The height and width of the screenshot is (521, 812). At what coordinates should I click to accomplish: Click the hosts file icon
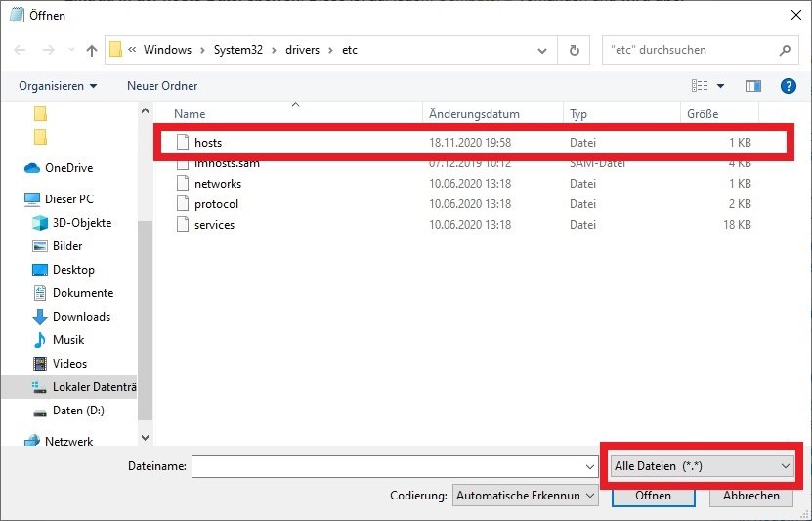(183, 142)
